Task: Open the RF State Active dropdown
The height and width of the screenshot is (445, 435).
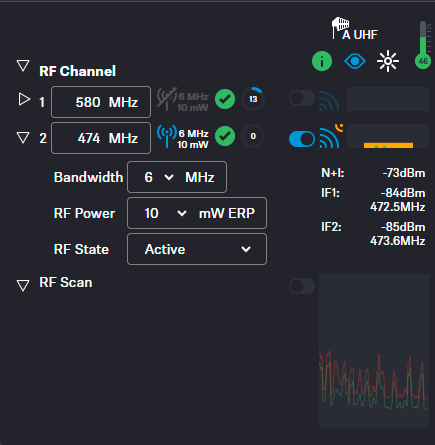Action: point(197,249)
